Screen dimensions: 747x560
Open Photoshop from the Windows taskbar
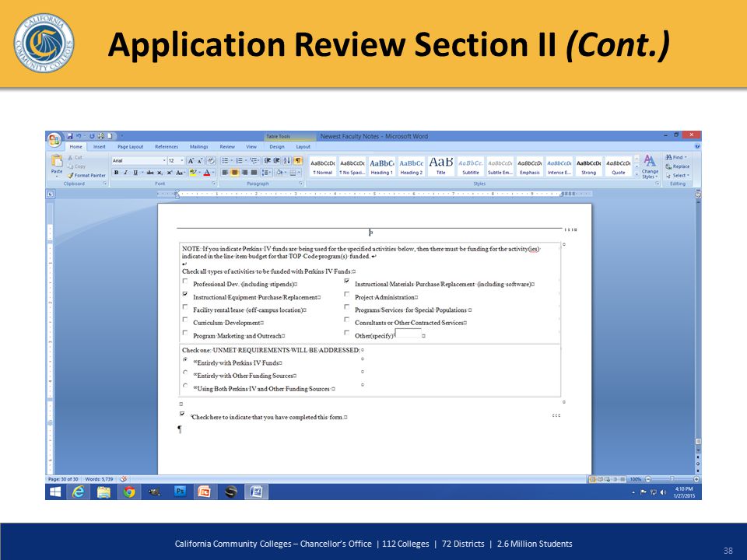[x=180, y=492]
